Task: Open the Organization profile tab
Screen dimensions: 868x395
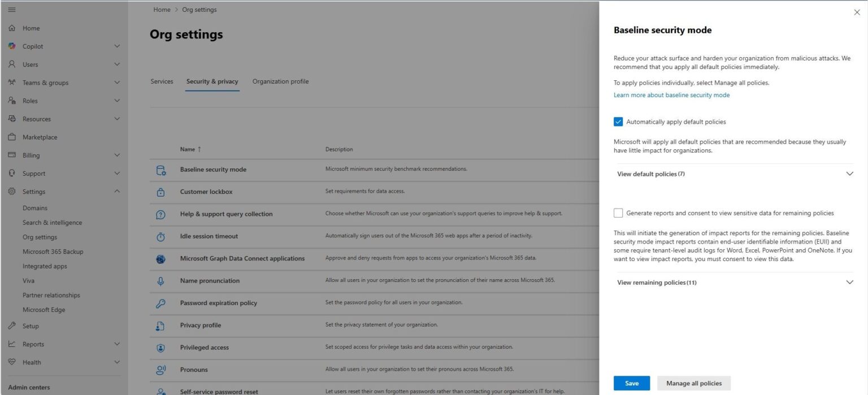Action: (x=280, y=81)
